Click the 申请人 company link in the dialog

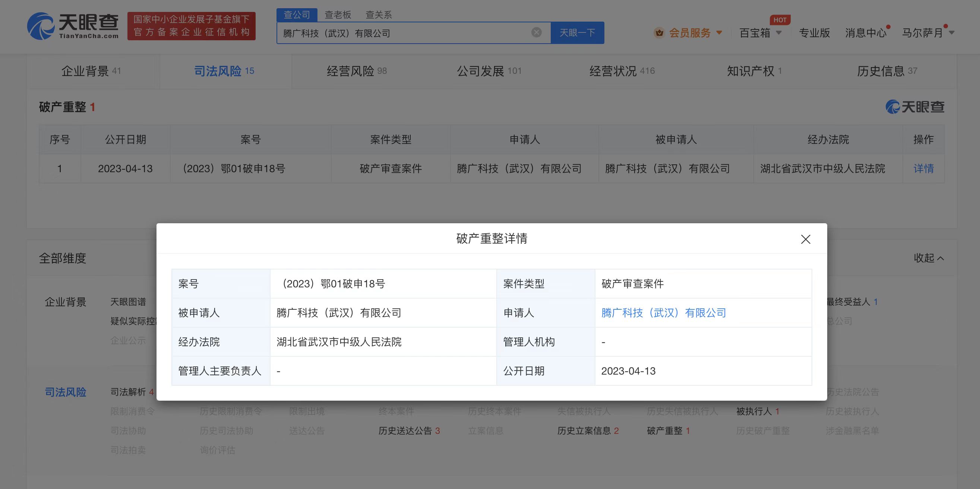tap(664, 313)
